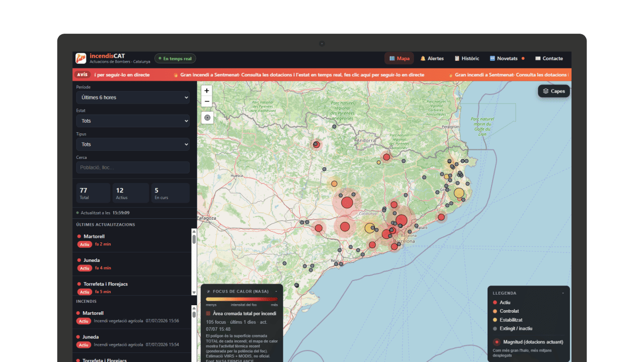Click the Capes stack icon
The image size is (644, 362).
[x=546, y=91]
